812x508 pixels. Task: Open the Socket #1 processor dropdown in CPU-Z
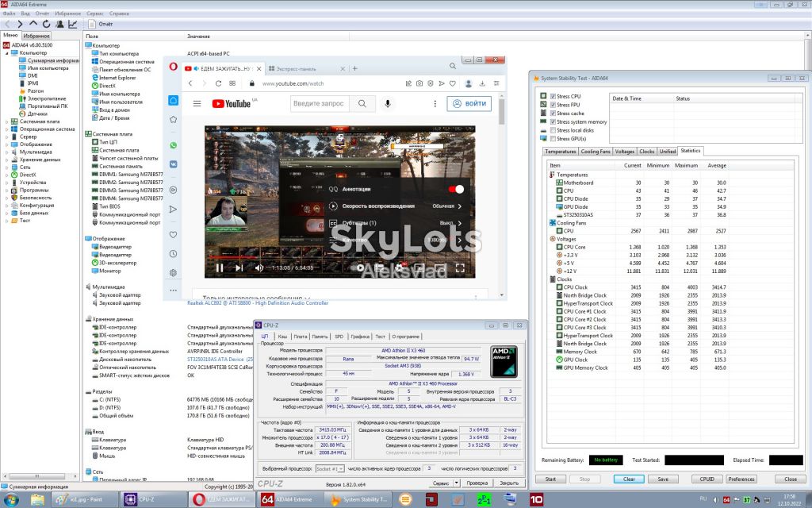pos(330,468)
